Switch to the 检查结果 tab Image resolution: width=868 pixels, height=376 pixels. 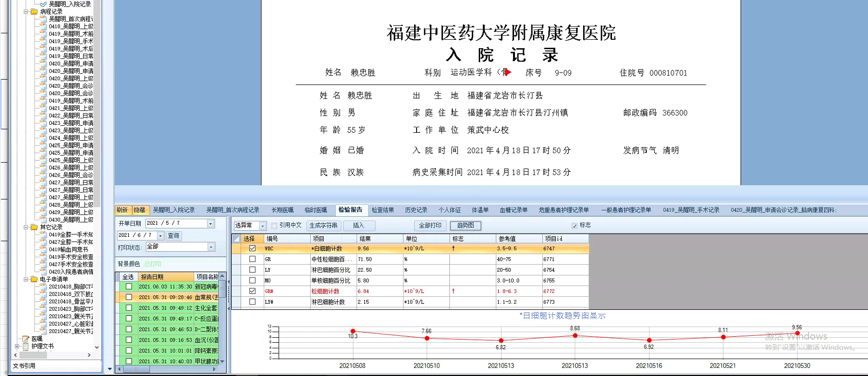click(383, 210)
